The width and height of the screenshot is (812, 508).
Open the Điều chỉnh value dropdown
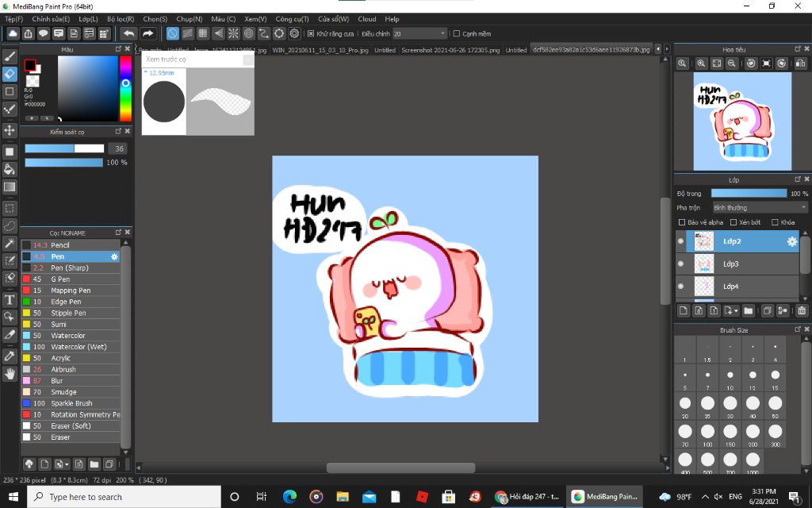tap(419, 33)
